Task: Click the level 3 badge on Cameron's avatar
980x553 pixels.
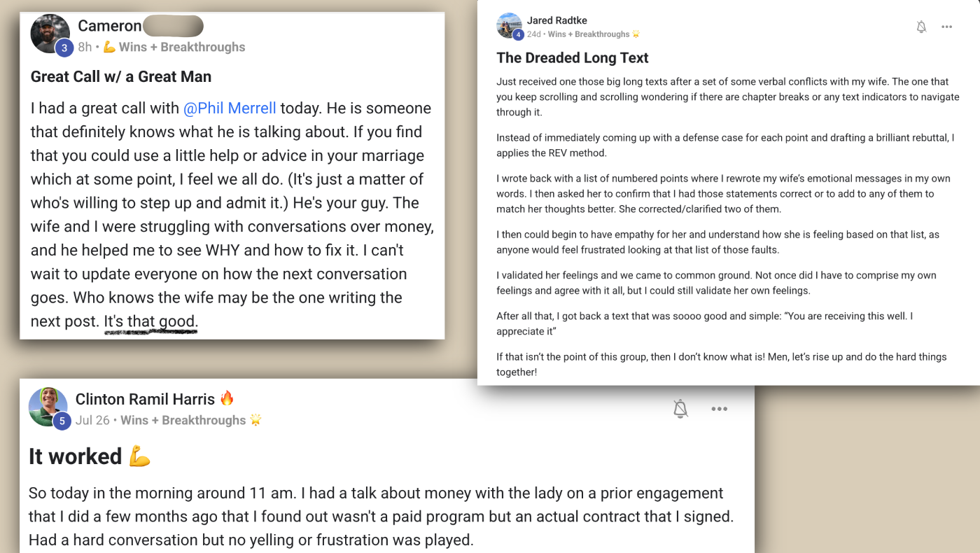Action: point(64,48)
